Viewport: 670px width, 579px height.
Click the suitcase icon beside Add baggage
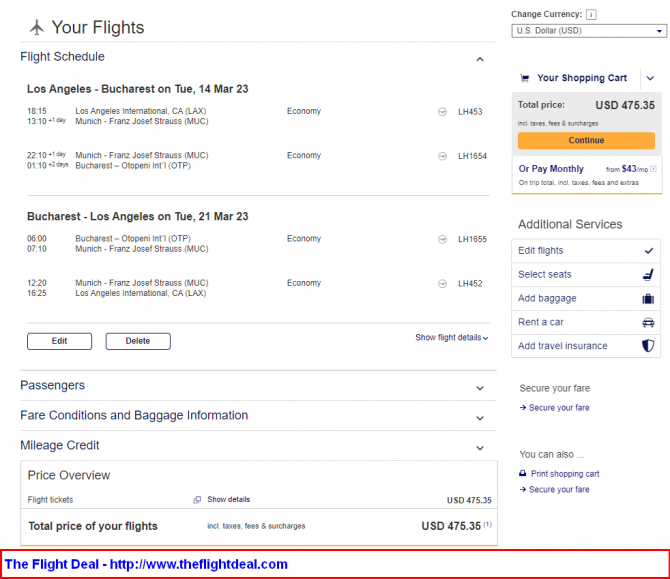[x=648, y=298]
